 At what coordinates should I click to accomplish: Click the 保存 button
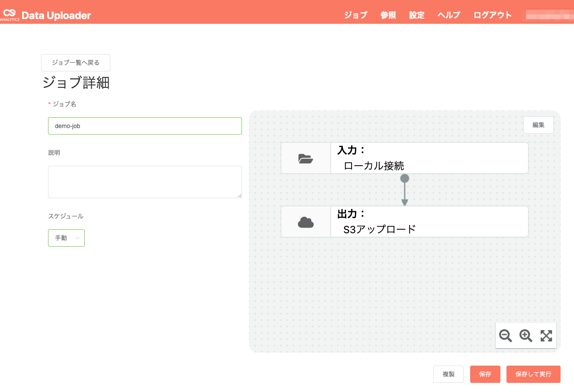(485, 374)
